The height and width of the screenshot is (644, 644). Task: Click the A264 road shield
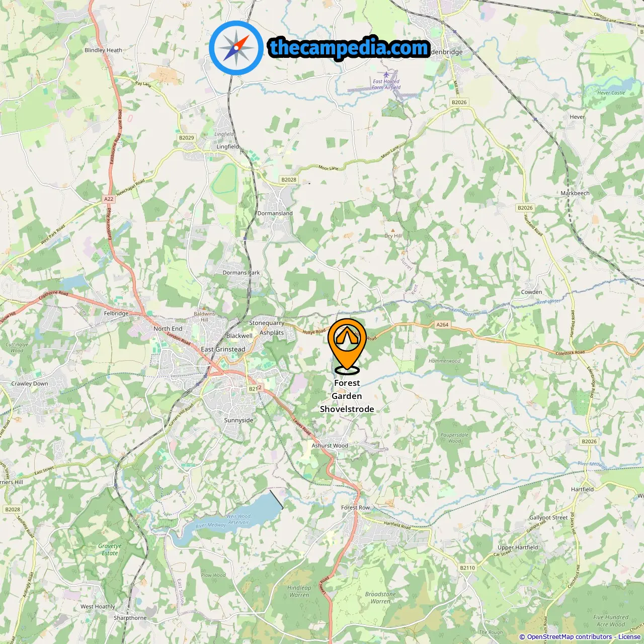point(442,325)
